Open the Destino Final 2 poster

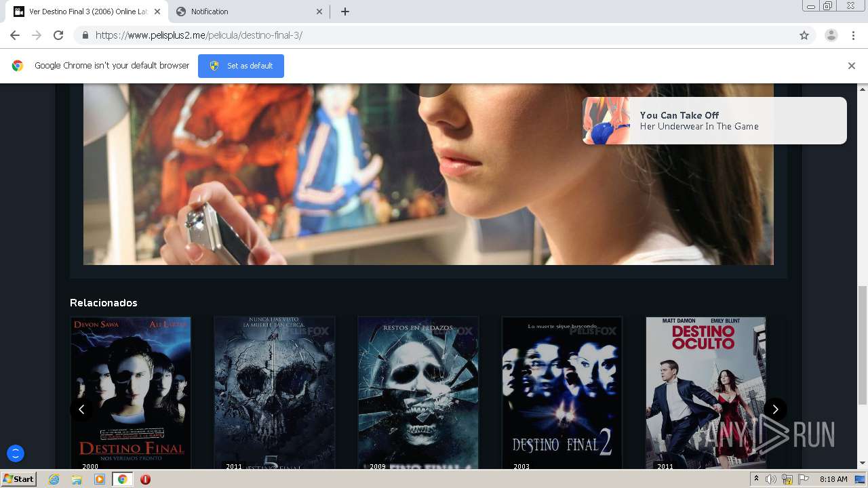pos(562,393)
